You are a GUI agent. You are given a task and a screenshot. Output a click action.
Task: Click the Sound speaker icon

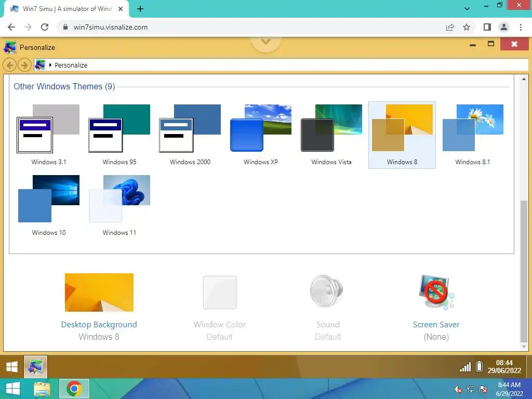327,291
